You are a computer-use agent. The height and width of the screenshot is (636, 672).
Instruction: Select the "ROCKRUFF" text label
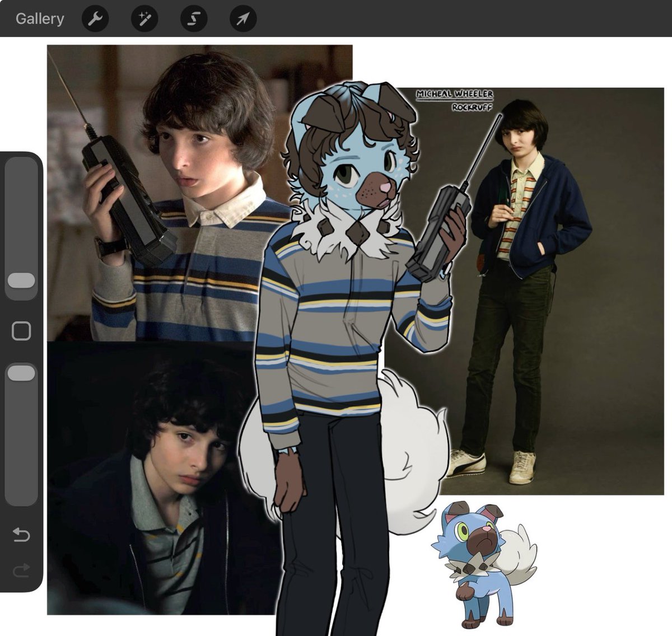click(472, 107)
